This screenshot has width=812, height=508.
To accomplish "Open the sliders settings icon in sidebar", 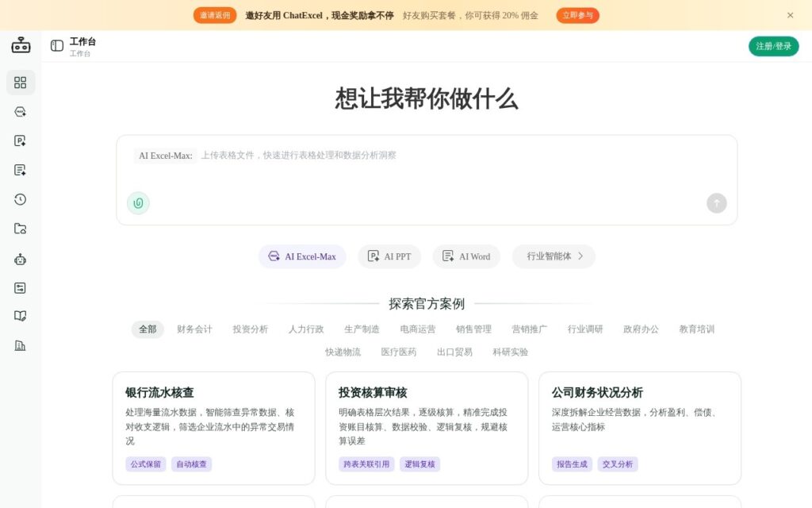I will point(20,287).
